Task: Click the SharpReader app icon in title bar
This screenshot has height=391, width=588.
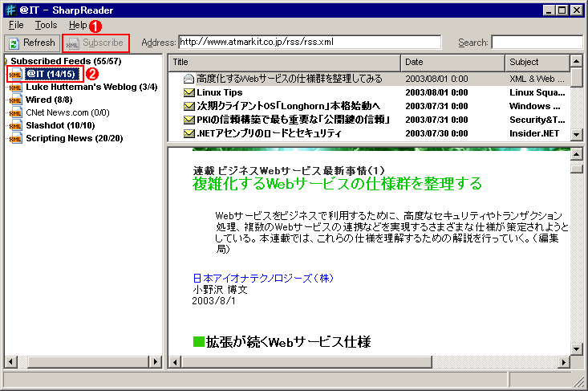Action: (11, 10)
